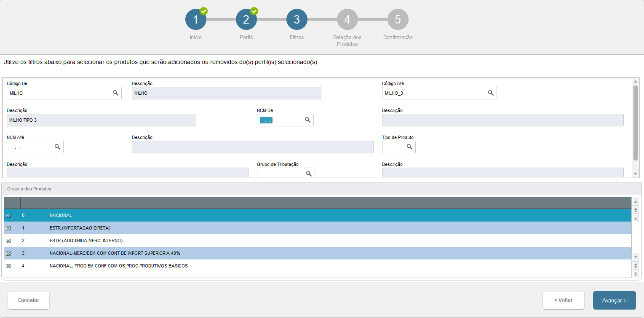644x318 pixels.
Task: Jump to step 4 Seleção dos Produtos
Action: [347, 19]
